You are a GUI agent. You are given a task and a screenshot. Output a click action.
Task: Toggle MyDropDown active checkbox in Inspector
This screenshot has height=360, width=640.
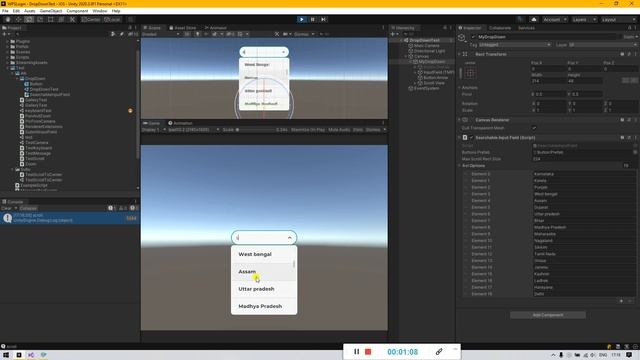pos(473,37)
